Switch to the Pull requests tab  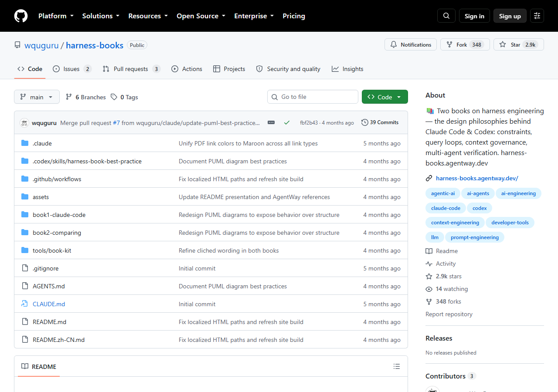coord(131,69)
